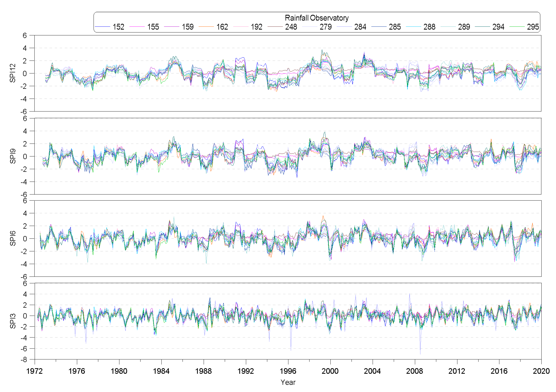
Task: Click legend entry for observatory 155
Action: point(153,27)
